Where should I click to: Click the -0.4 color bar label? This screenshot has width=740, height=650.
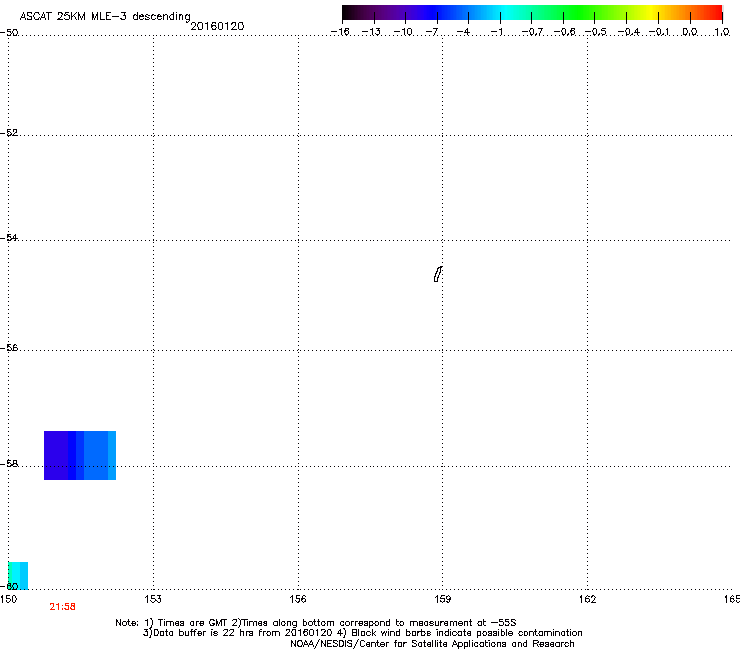pos(629,32)
